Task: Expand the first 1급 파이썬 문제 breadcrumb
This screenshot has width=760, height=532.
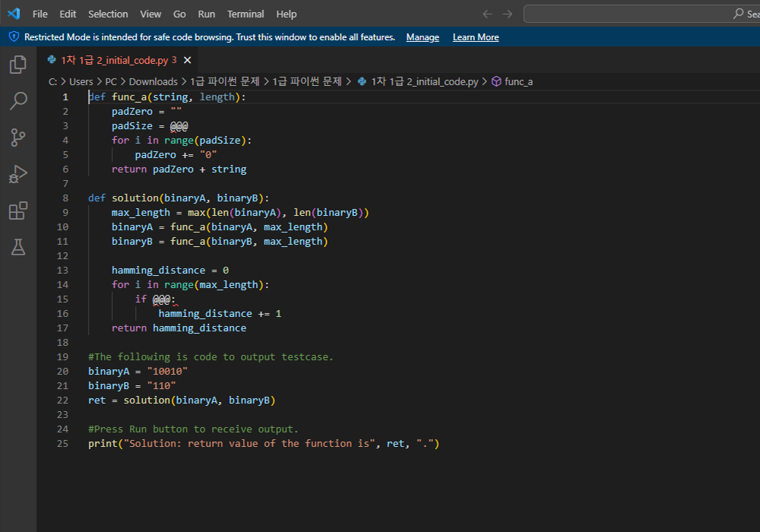Action: pos(225,81)
